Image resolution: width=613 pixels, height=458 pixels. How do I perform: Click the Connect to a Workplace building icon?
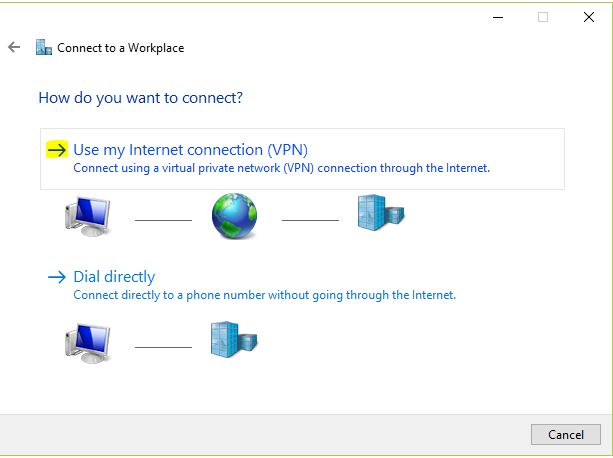[x=44, y=47]
